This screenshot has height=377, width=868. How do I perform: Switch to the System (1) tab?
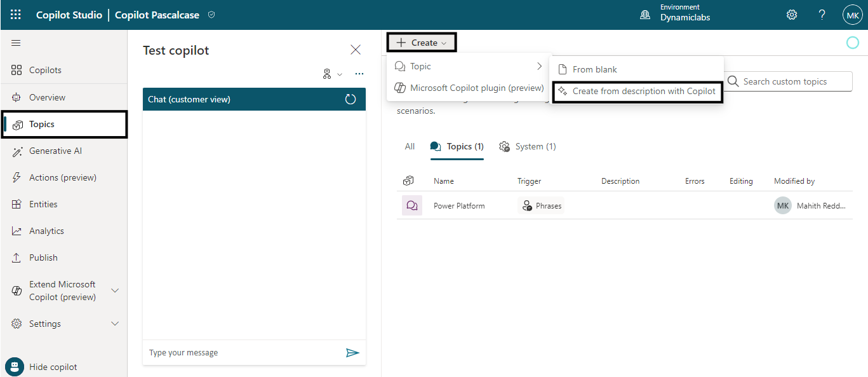tap(528, 146)
